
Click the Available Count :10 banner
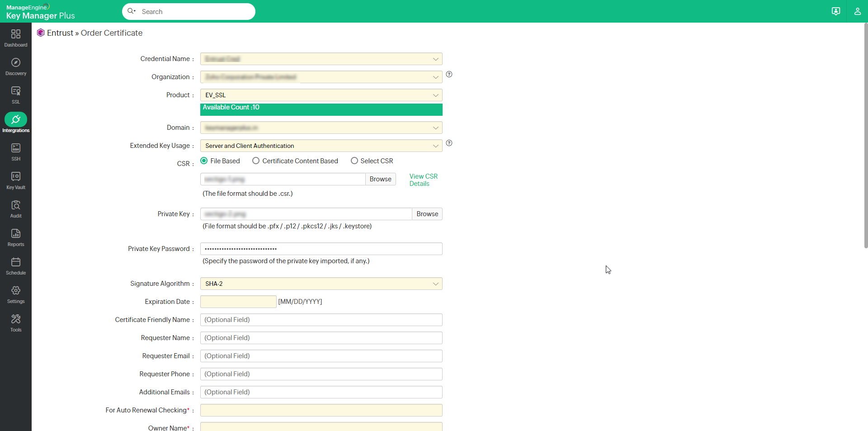pyautogui.click(x=321, y=109)
